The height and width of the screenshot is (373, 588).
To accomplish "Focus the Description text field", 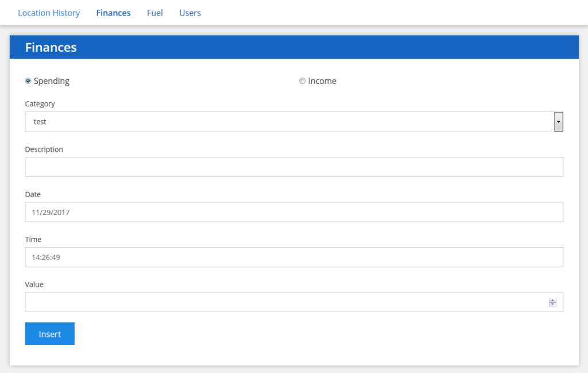I will pyautogui.click(x=294, y=167).
